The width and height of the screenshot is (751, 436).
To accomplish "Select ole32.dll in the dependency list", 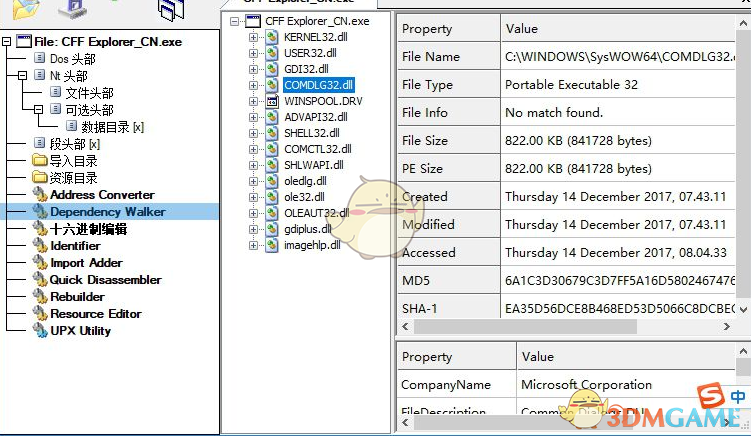I will coord(304,197).
